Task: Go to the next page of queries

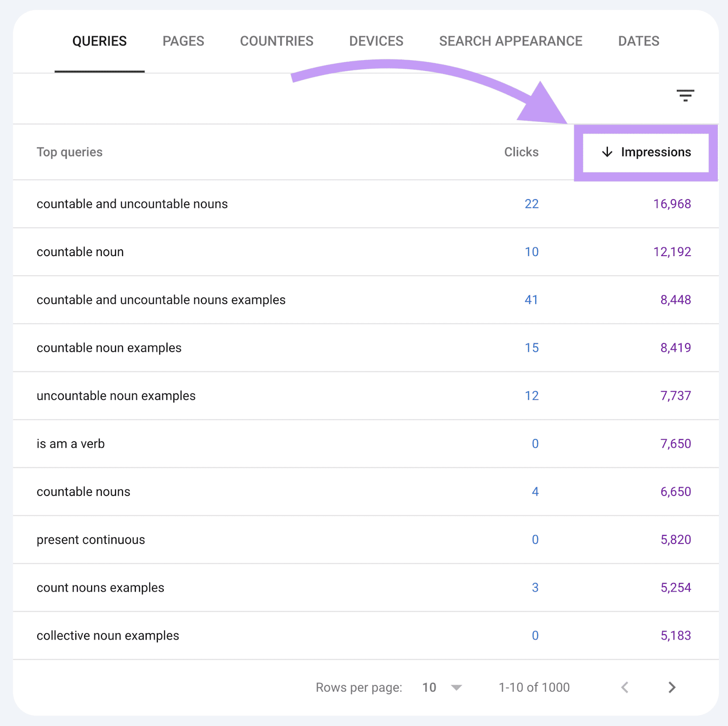Action: coord(671,687)
